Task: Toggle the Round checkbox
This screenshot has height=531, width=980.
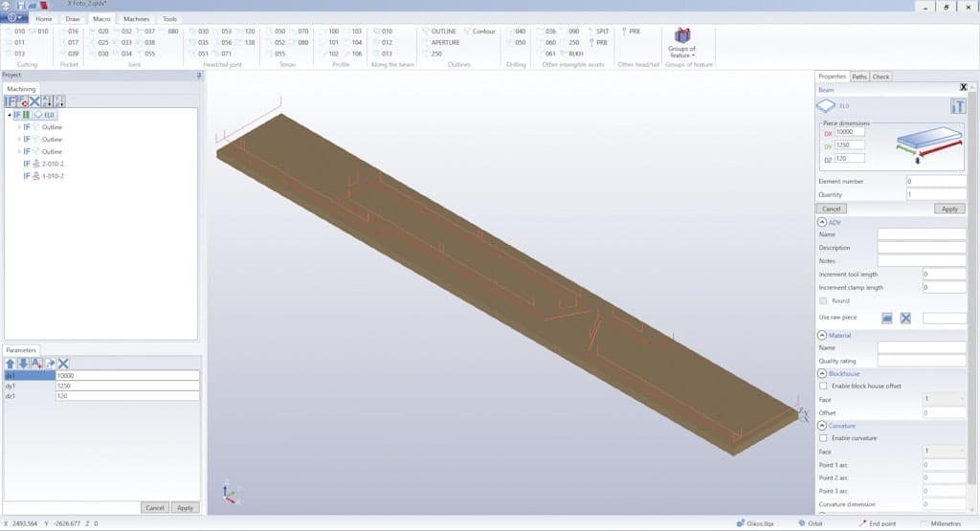Action: pos(824,300)
